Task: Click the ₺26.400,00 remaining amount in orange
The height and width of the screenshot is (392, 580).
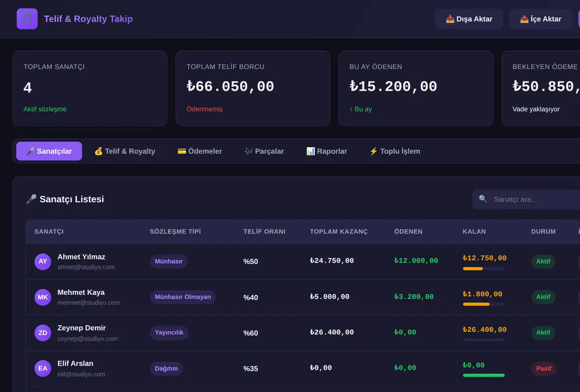Action: [x=485, y=330]
